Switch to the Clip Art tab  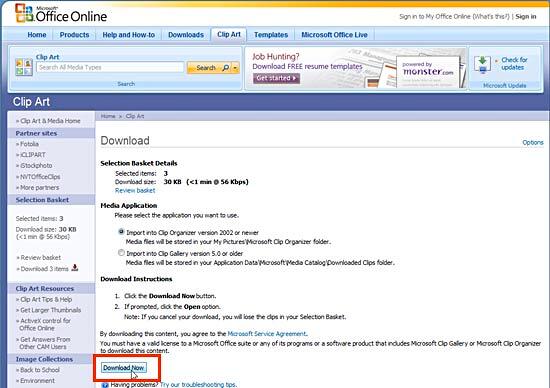(229, 34)
